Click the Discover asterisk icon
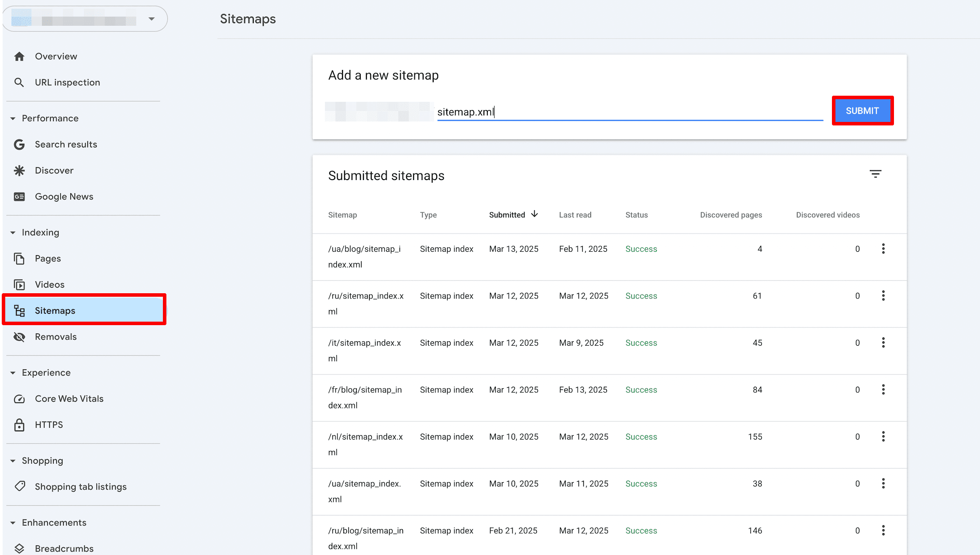980x555 pixels. 19,170
